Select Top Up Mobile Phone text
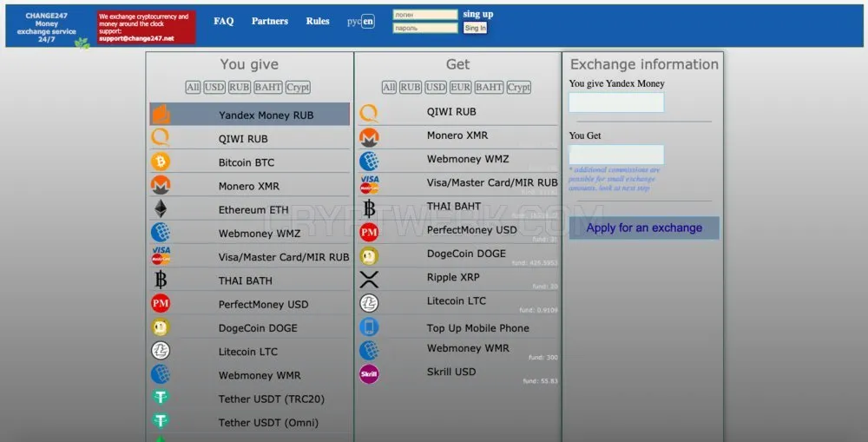Image resolution: width=868 pixels, height=442 pixels. tap(477, 328)
